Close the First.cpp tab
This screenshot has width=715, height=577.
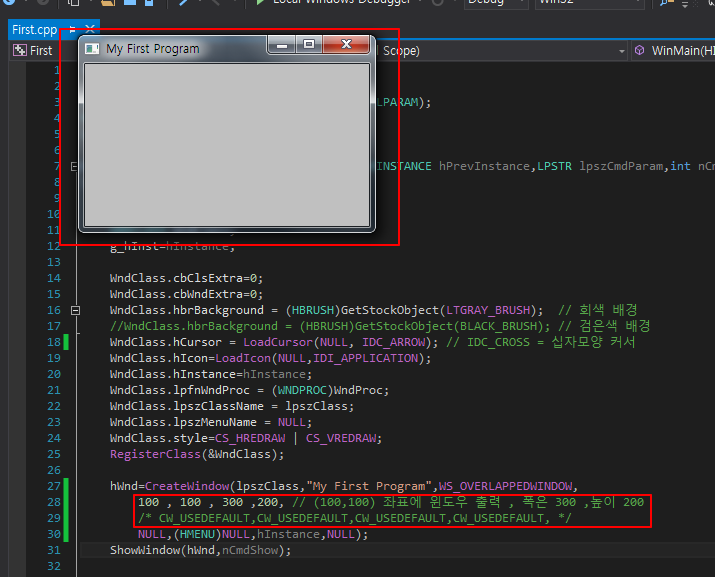point(90,30)
